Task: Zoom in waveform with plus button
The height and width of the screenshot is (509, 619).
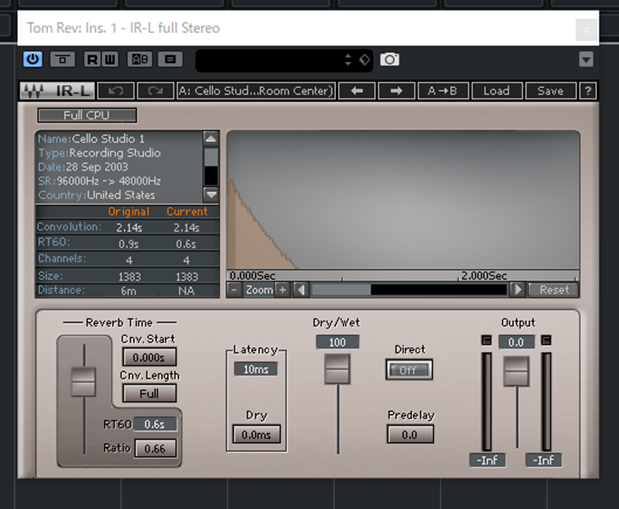Action: tap(283, 290)
